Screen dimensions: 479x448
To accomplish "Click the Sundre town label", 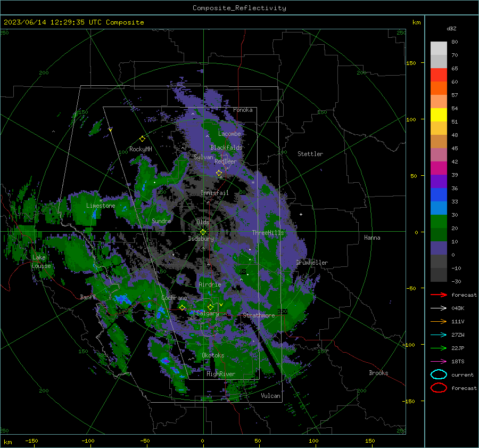I will click(161, 221).
